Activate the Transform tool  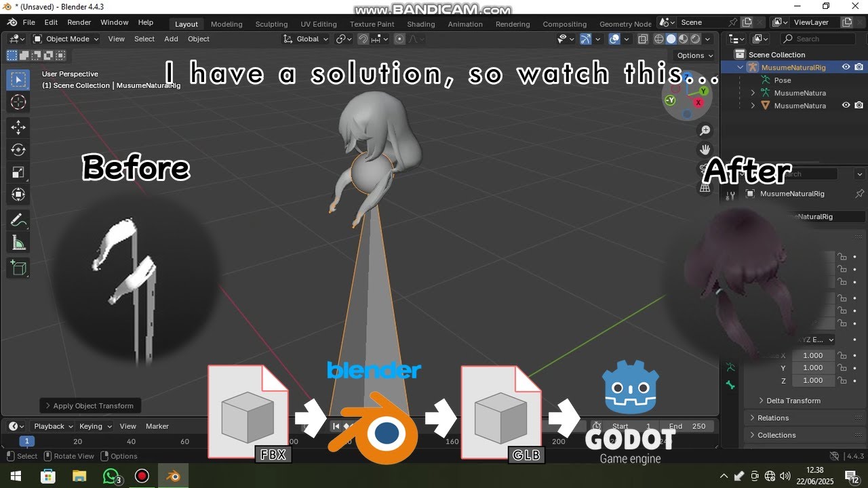click(x=18, y=195)
